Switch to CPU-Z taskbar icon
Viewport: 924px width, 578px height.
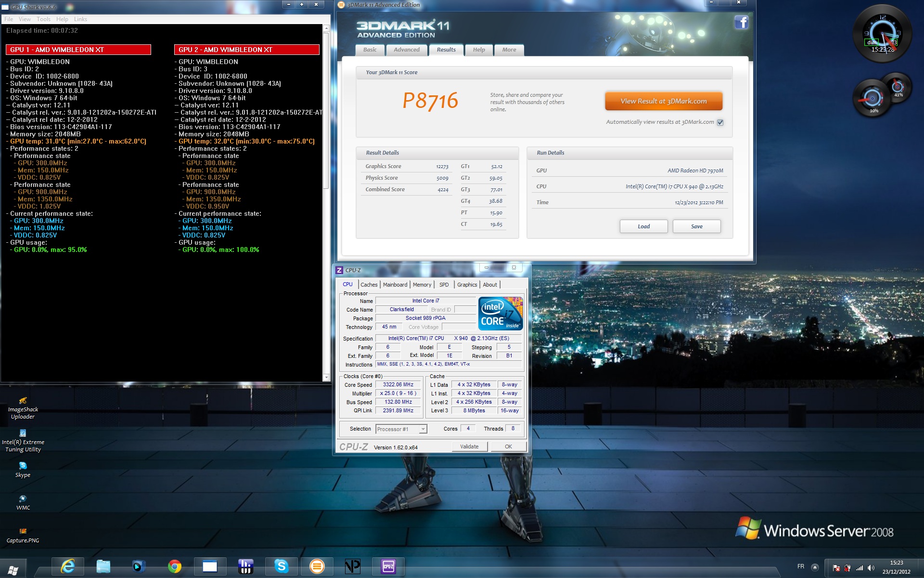pyautogui.click(x=388, y=566)
